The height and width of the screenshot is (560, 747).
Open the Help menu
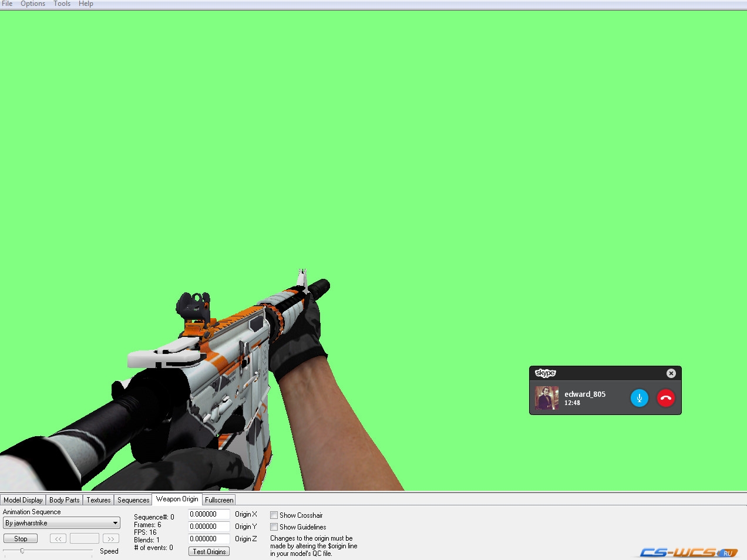tap(86, 4)
